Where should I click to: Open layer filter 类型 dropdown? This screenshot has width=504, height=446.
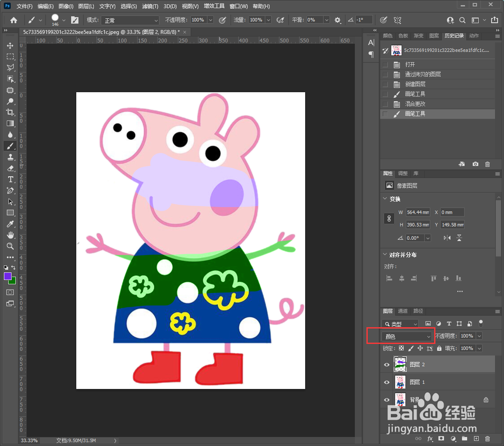tap(400, 324)
